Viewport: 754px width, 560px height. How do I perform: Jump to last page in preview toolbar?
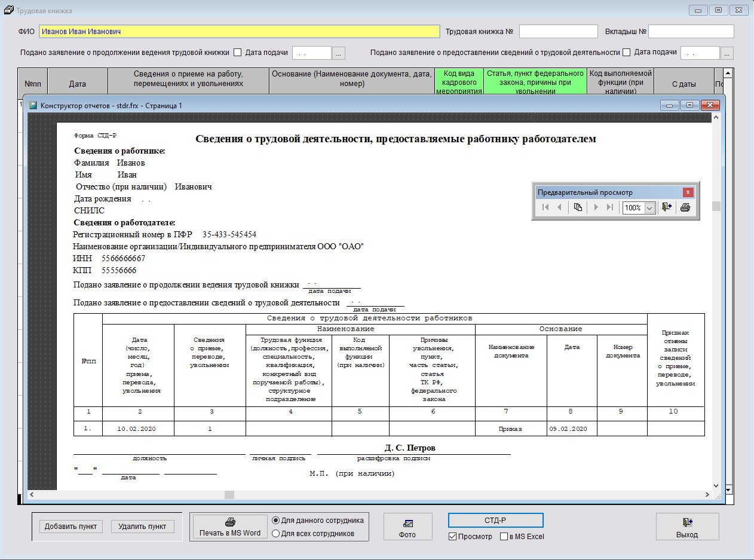[x=610, y=207]
